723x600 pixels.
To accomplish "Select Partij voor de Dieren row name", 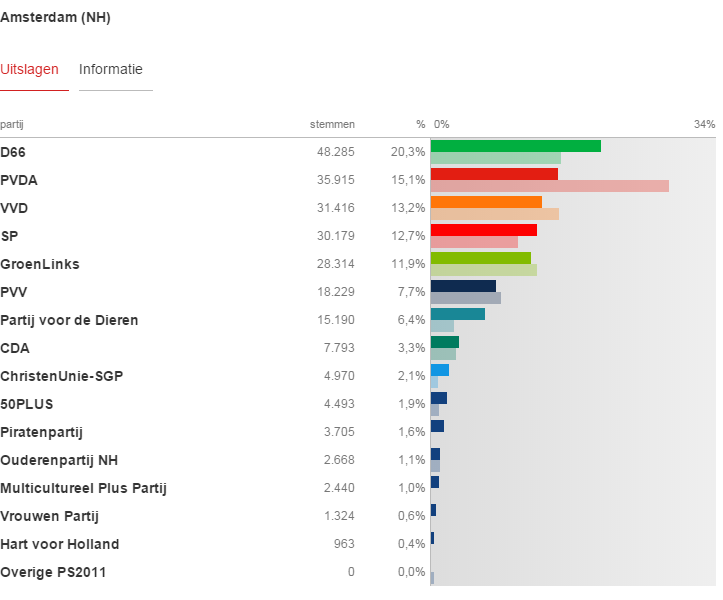I will coord(69,320).
